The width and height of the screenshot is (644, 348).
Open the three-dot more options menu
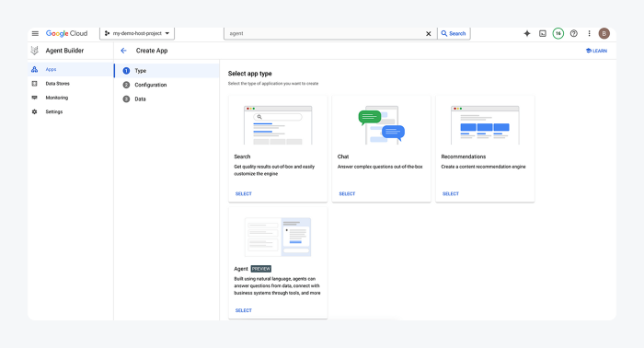(x=589, y=34)
